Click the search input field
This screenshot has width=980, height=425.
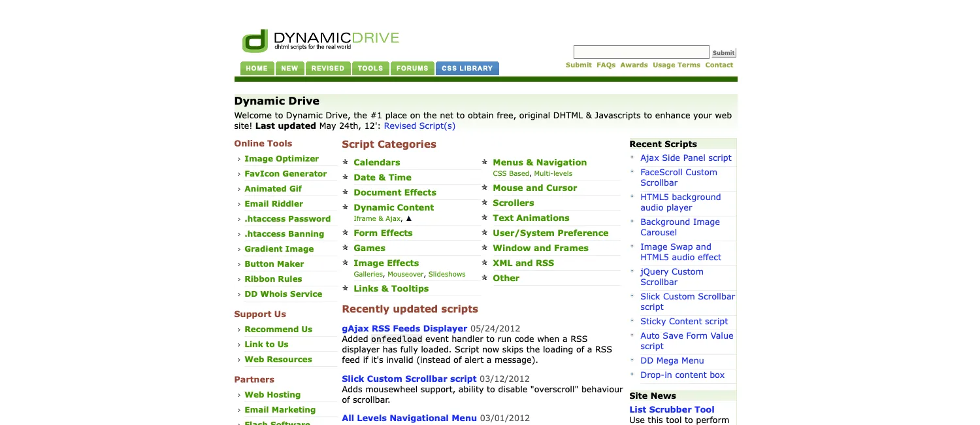coord(641,52)
